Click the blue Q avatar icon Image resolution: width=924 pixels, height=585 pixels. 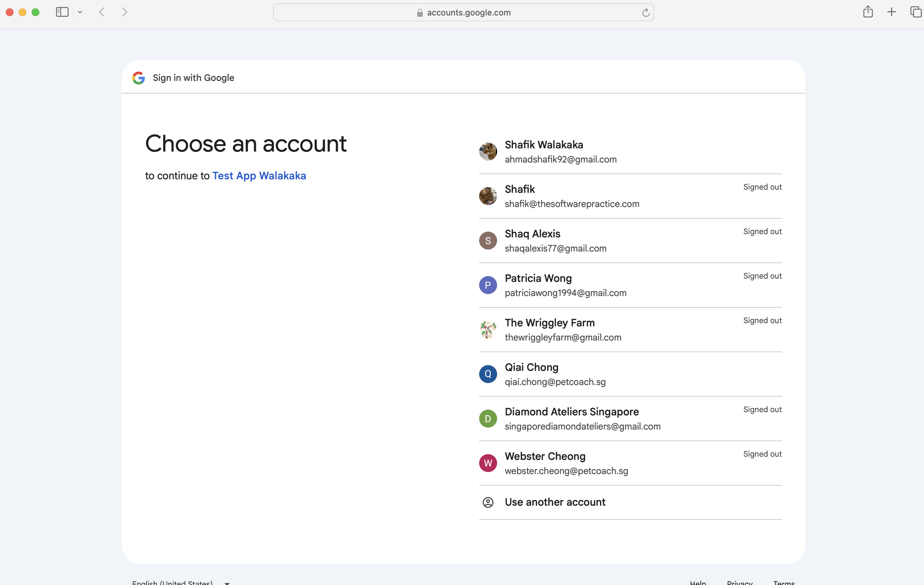click(488, 374)
